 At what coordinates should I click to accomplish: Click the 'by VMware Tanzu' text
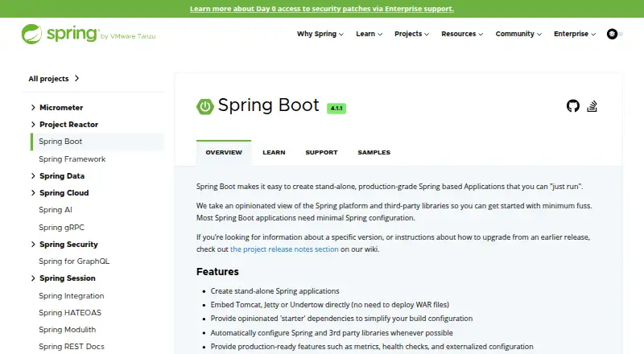click(x=128, y=36)
